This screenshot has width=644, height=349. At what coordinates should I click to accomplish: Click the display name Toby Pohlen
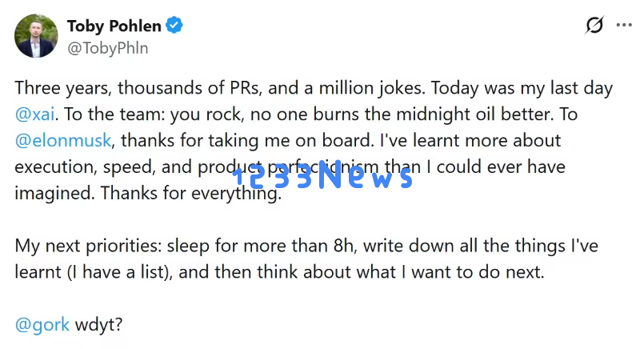[114, 26]
